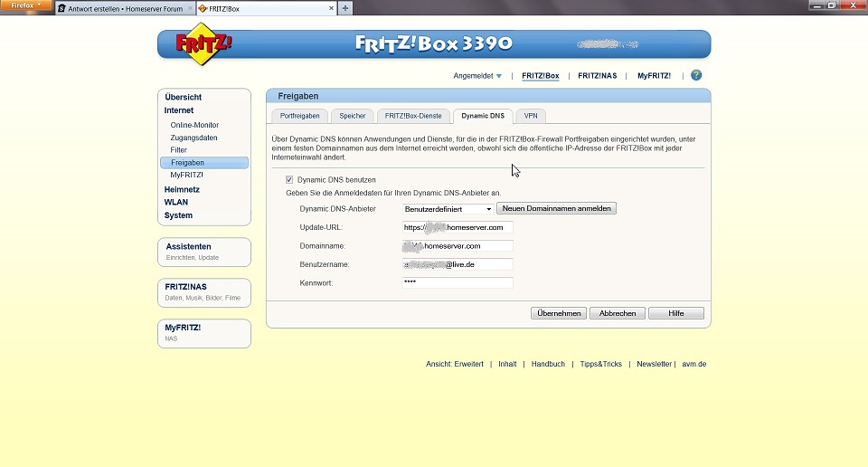
Task: Expand the Angemeldet dropdown arrow
Action: 499,76
